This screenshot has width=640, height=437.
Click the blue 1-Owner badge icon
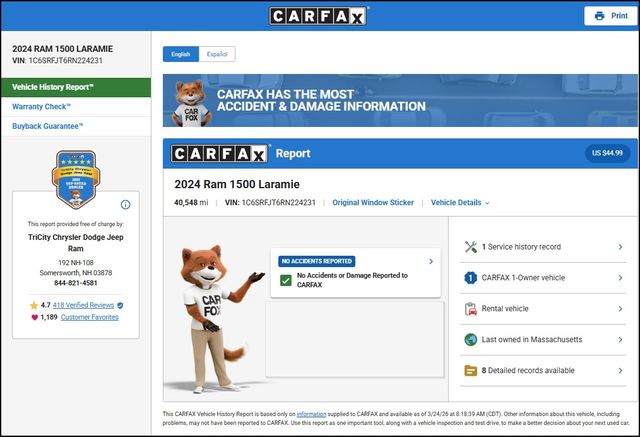[470, 278]
